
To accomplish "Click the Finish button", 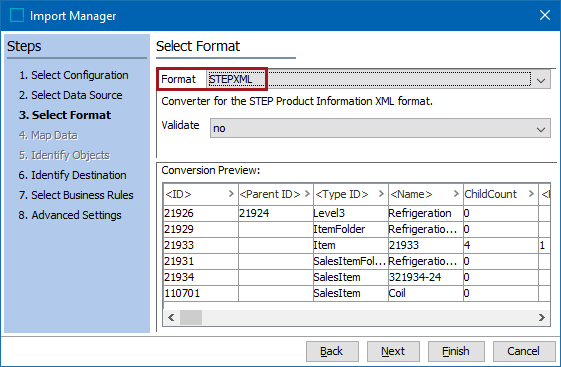I will 456,351.
